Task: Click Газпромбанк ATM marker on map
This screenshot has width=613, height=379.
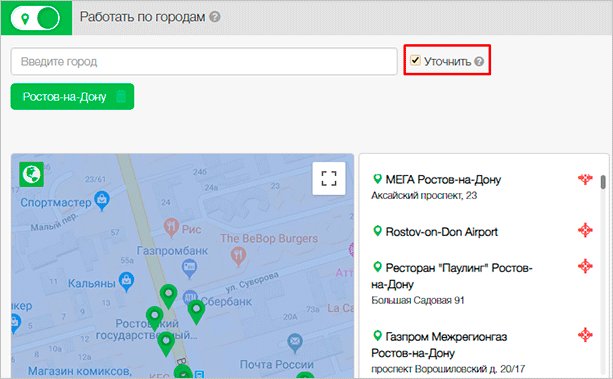Action: click(x=190, y=268)
